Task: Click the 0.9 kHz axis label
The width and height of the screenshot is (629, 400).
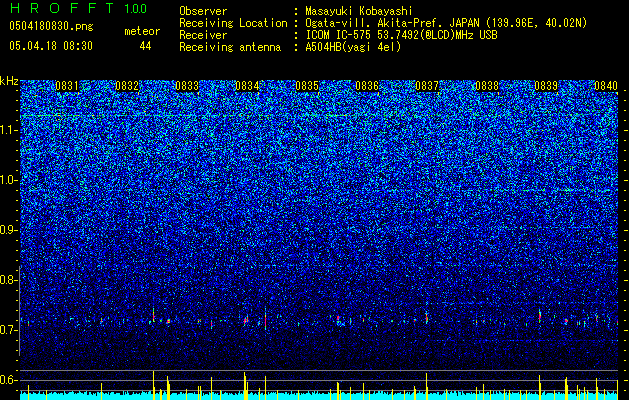Action: tap(8, 230)
